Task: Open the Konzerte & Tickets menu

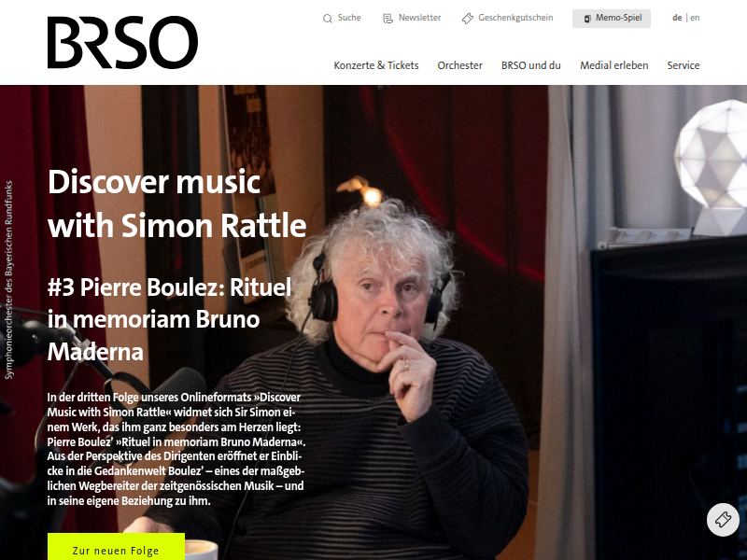Action: point(376,65)
